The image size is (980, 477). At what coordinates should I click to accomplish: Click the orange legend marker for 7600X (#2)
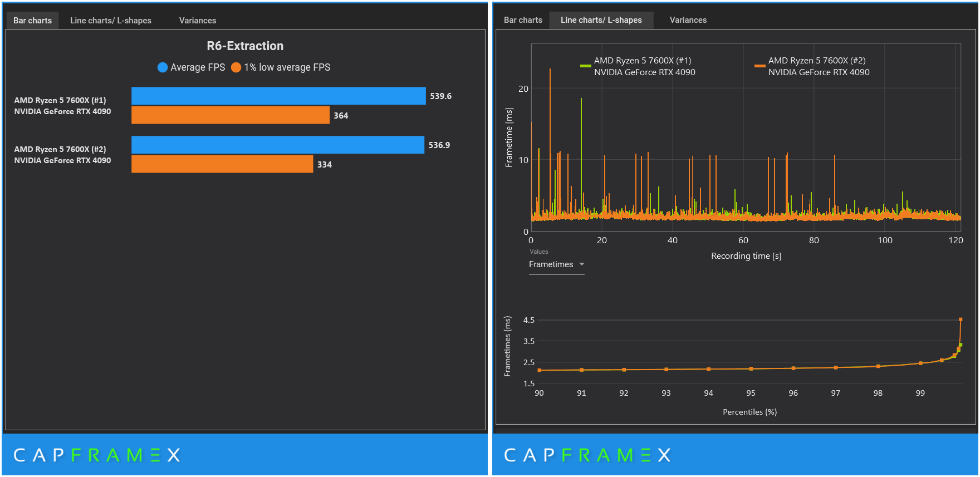[x=759, y=66]
